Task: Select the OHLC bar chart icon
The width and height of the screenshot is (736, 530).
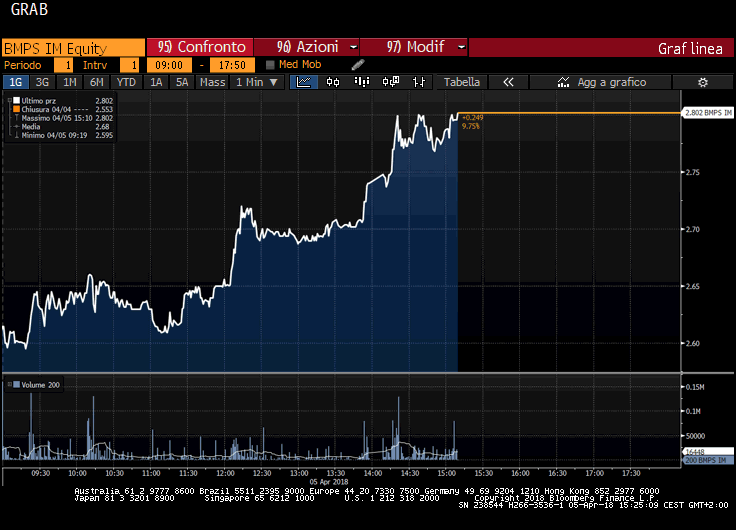Action: click(419, 82)
